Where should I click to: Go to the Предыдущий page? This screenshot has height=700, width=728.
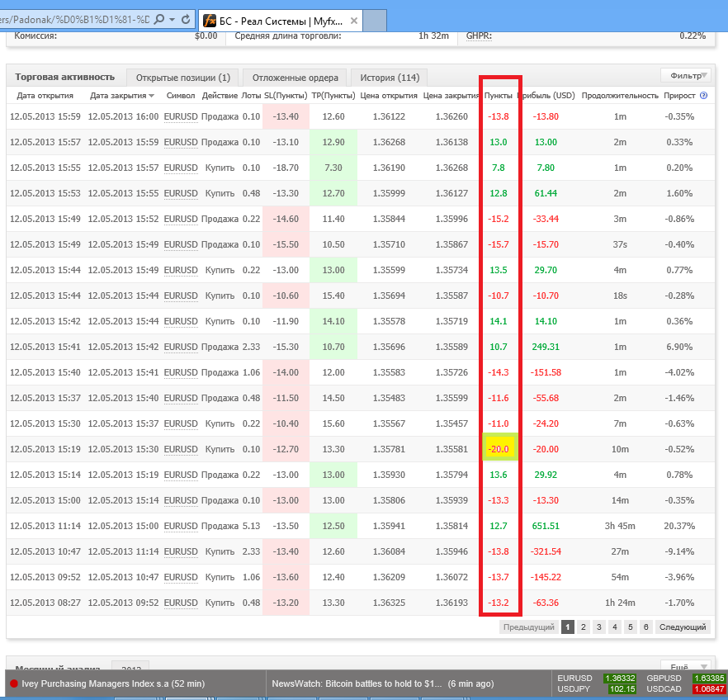(529, 627)
